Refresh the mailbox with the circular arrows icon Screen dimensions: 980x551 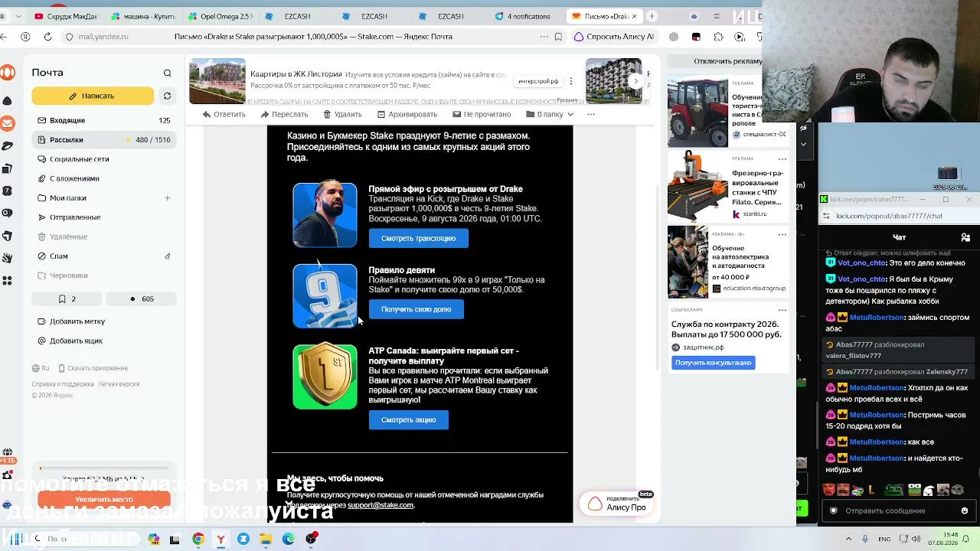pyautogui.click(x=167, y=96)
